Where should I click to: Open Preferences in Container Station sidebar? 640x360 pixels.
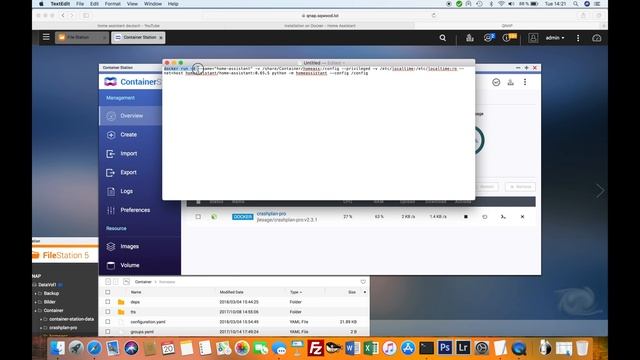(135, 210)
